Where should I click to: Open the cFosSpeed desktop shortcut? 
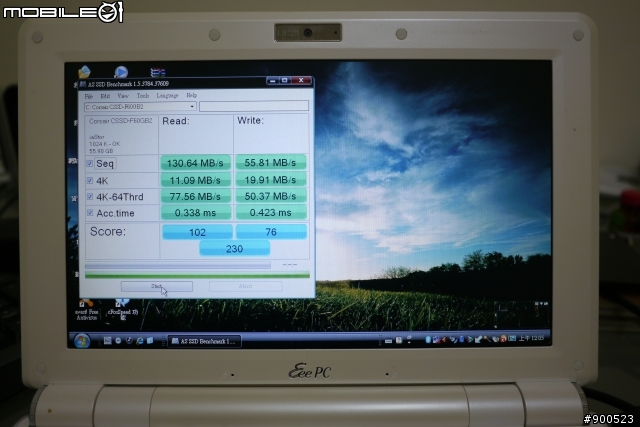pyautogui.click(x=122, y=309)
